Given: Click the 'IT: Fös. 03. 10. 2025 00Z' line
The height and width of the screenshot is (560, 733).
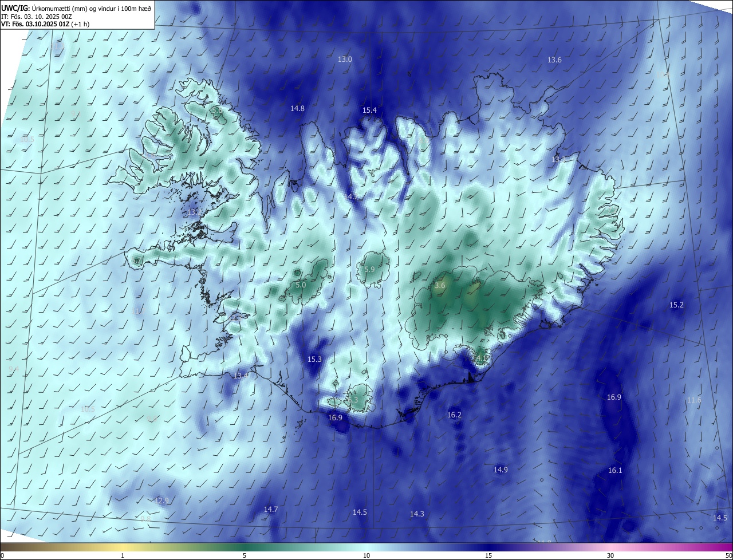Looking at the screenshot, I should [37, 17].
